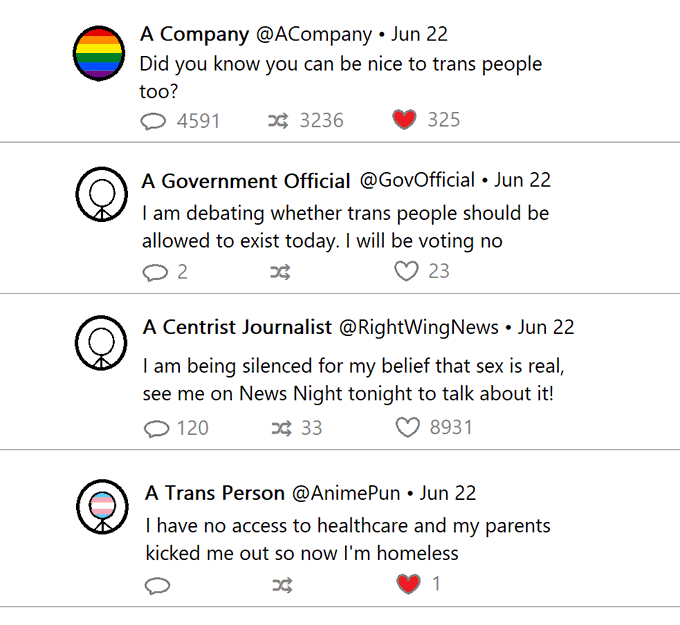Retweet A Trans Person's tweet
The width and height of the screenshot is (680, 625).
tap(282, 585)
